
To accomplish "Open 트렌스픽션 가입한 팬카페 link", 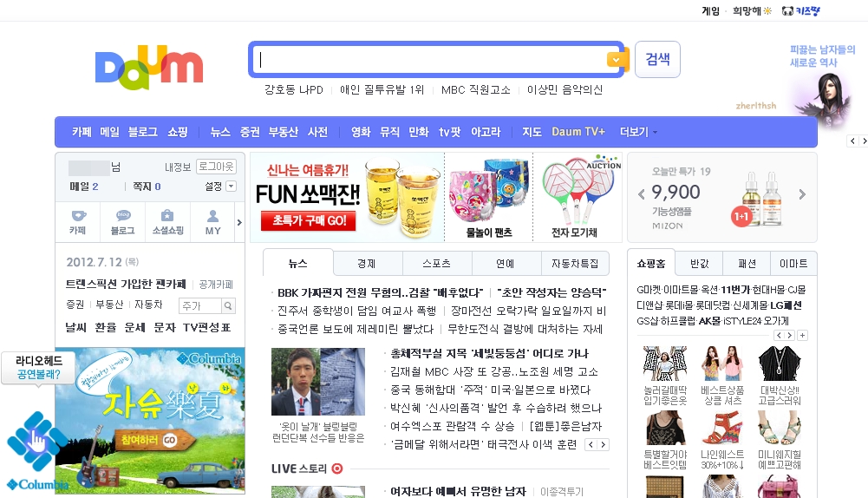I will pos(126,285).
